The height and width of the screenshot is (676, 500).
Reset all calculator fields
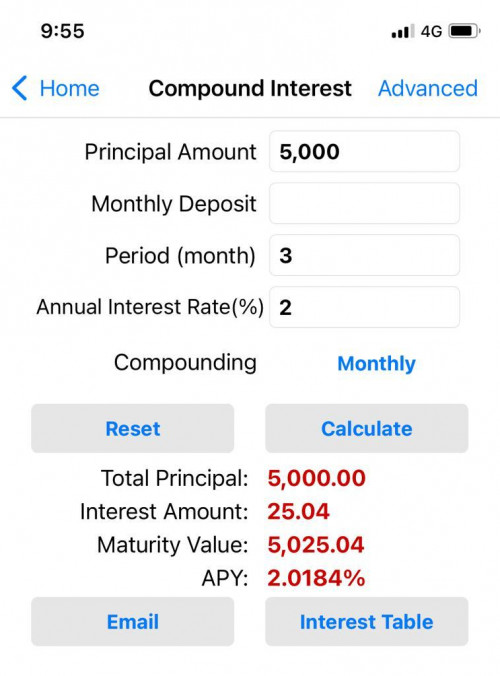[133, 429]
